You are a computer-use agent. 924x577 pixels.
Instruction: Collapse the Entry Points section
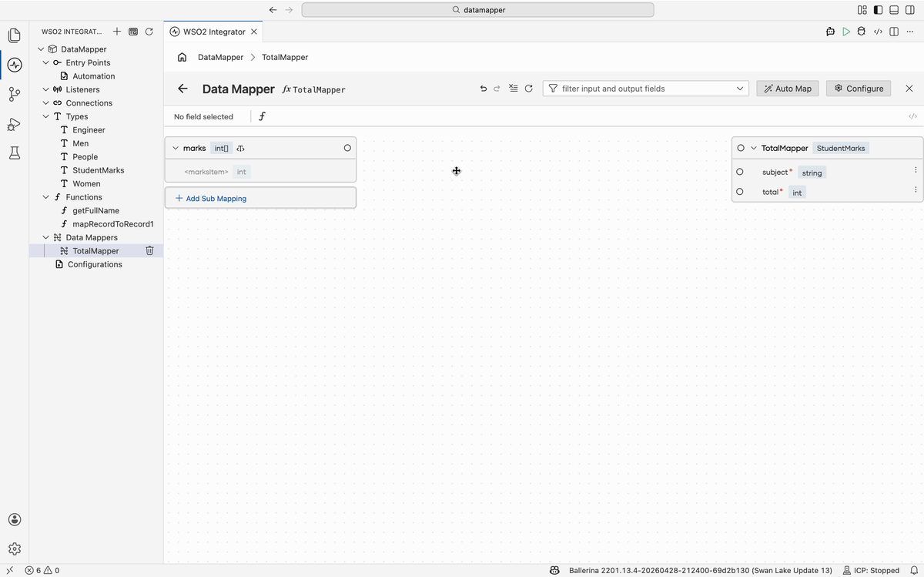pos(45,62)
